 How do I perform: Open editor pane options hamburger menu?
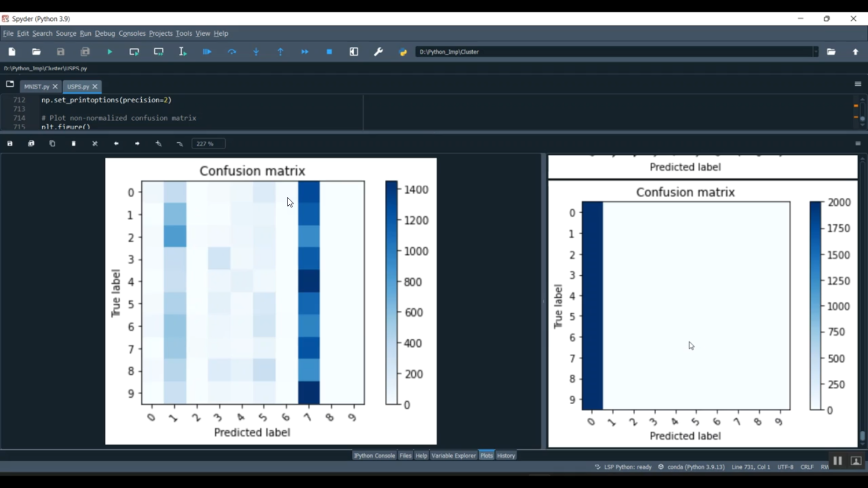click(x=858, y=84)
